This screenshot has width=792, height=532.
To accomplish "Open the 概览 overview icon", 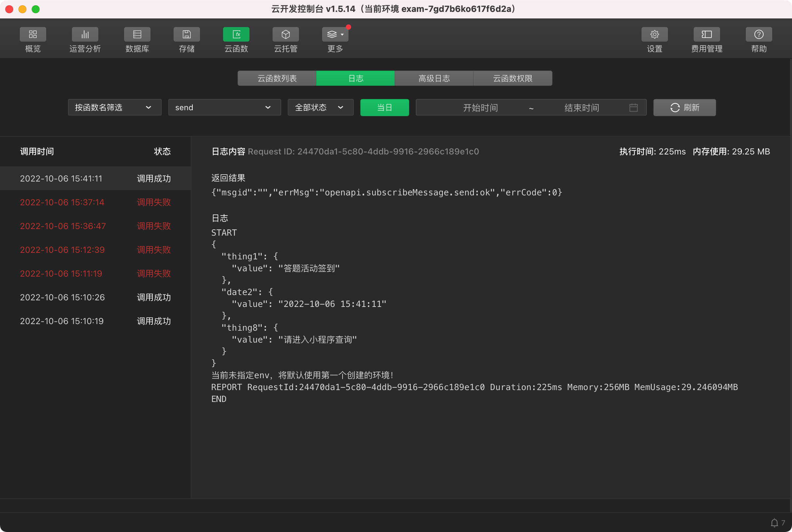I will click(33, 34).
